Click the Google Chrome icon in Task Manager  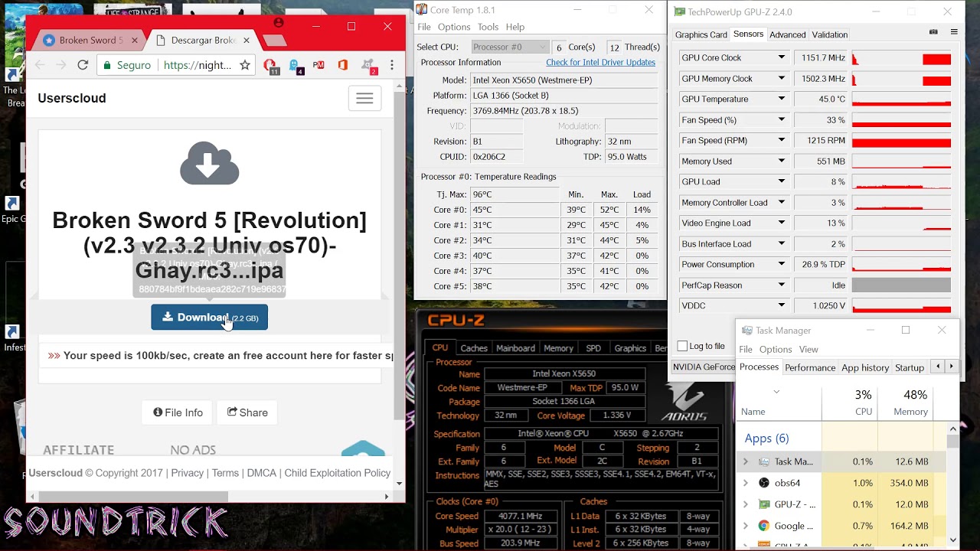[x=764, y=526]
